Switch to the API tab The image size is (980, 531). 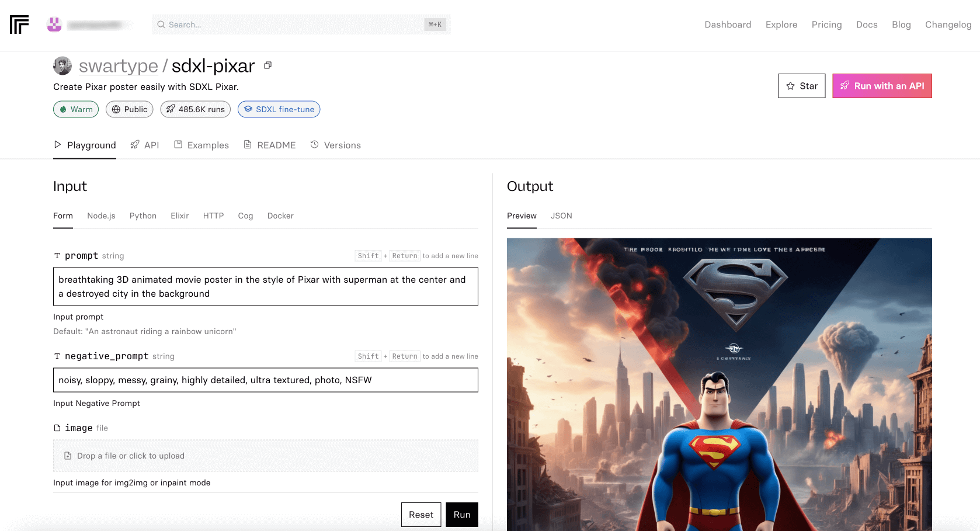pyautogui.click(x=145, y=145)
